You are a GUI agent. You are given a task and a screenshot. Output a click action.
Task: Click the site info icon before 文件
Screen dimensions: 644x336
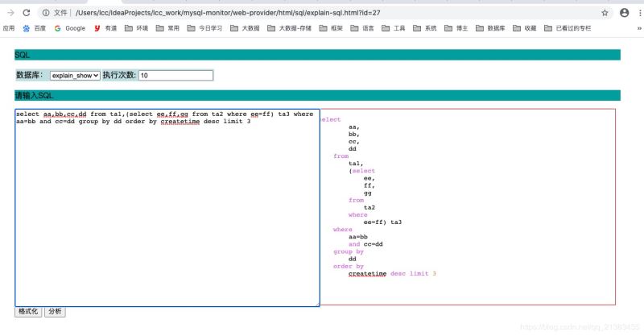point(45,13)
